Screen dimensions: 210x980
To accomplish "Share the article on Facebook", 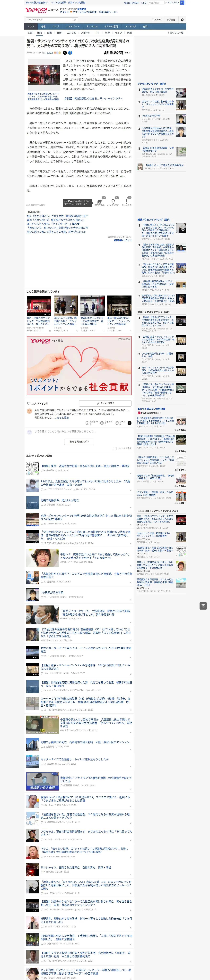I will pyautogui.click(x=70, y=53).
